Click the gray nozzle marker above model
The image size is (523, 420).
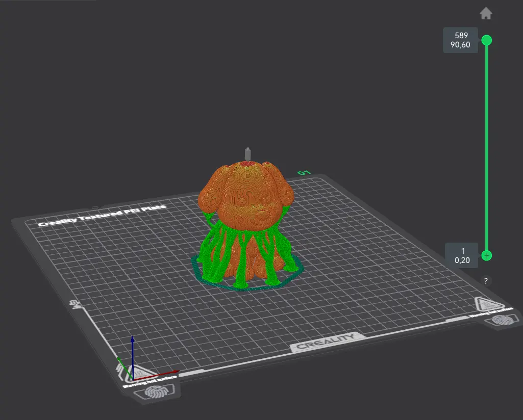(247, 154)
